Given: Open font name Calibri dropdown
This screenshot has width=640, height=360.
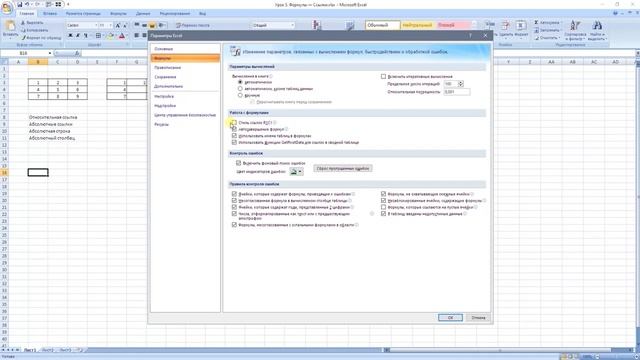Looking at the screenshot, I should (96, 25).
